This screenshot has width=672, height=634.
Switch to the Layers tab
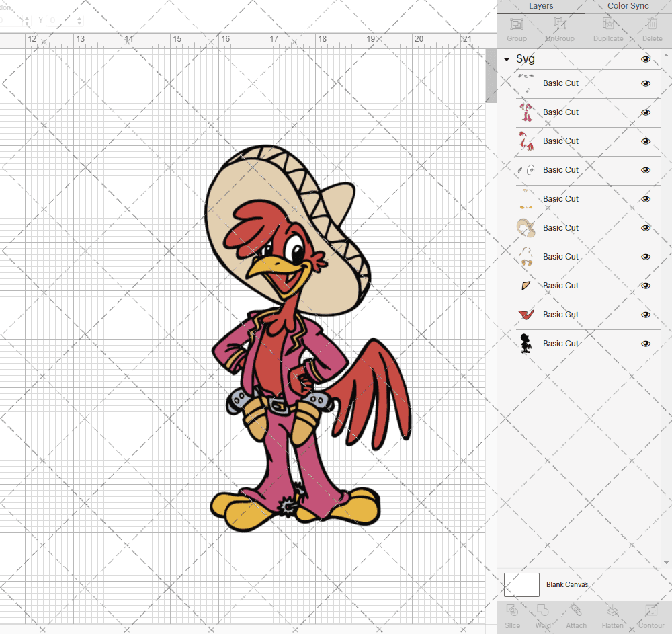point(541,6)
